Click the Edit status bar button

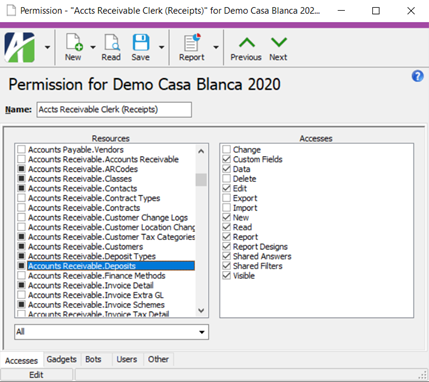coord(36,375)
